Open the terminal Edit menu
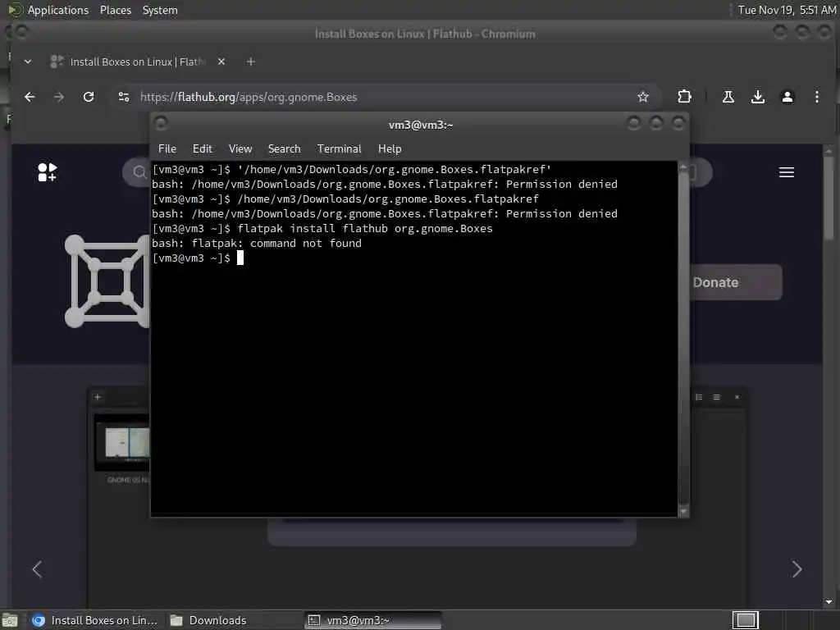840x630 pixels. (x=203, y=149)
